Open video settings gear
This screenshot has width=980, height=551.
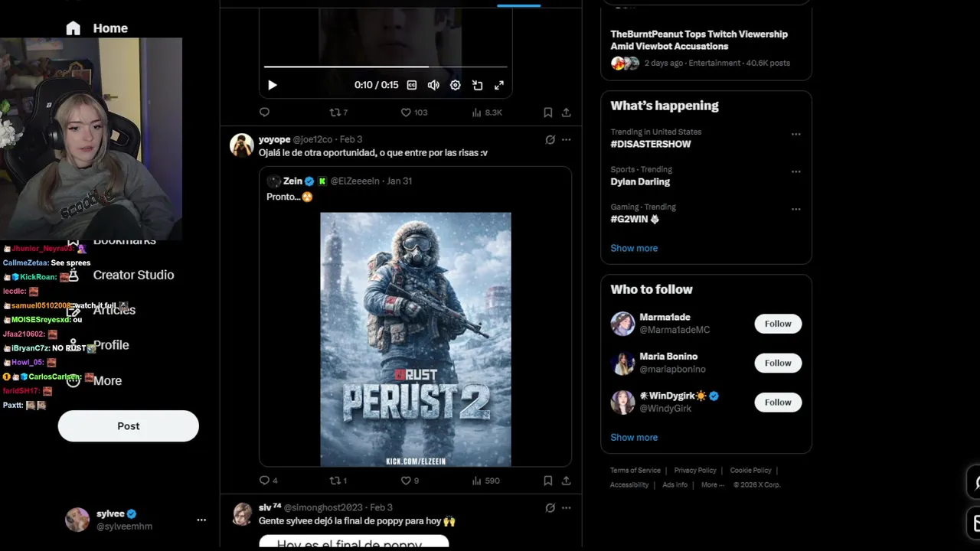[456, 85]
